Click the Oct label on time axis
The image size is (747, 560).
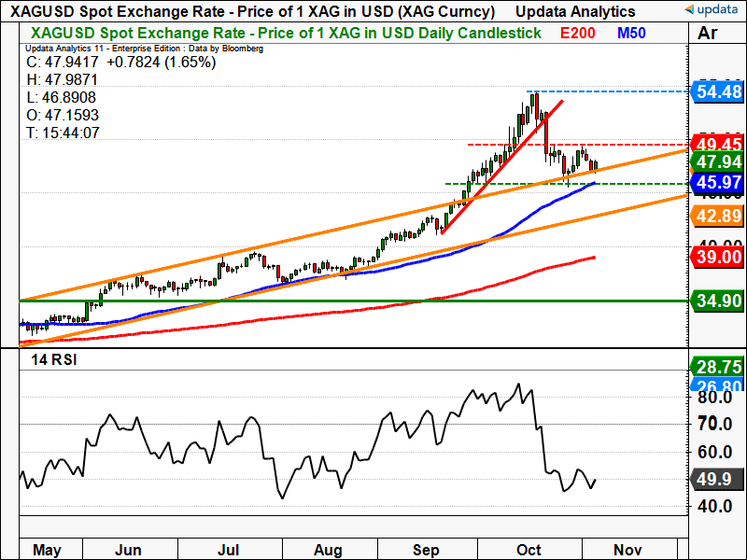click(529, 550)
